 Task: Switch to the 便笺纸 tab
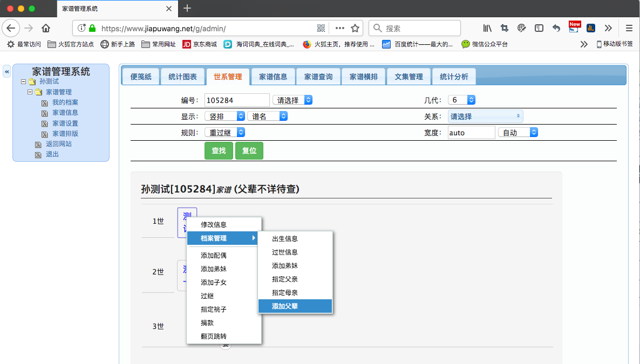tap(141, 77)
